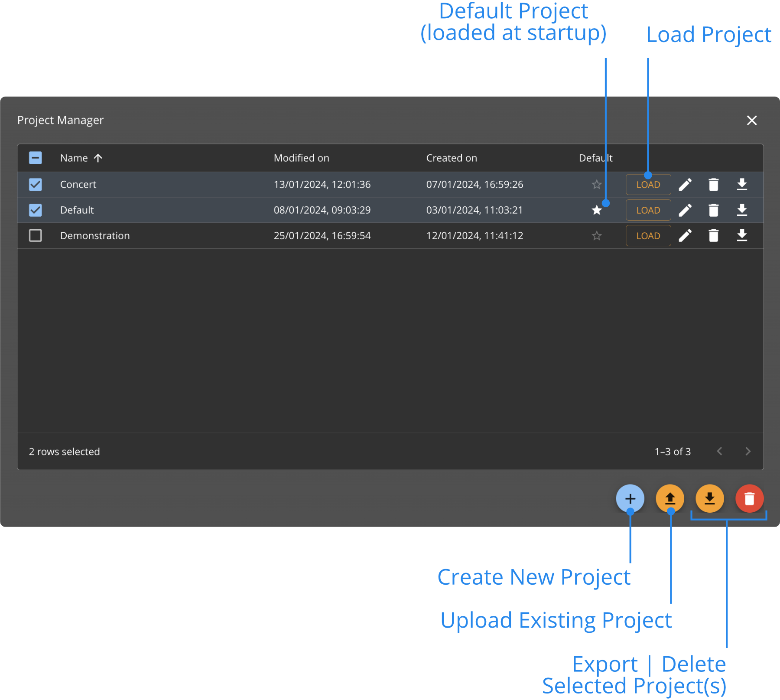Export all selected projects

click(709, 498)
